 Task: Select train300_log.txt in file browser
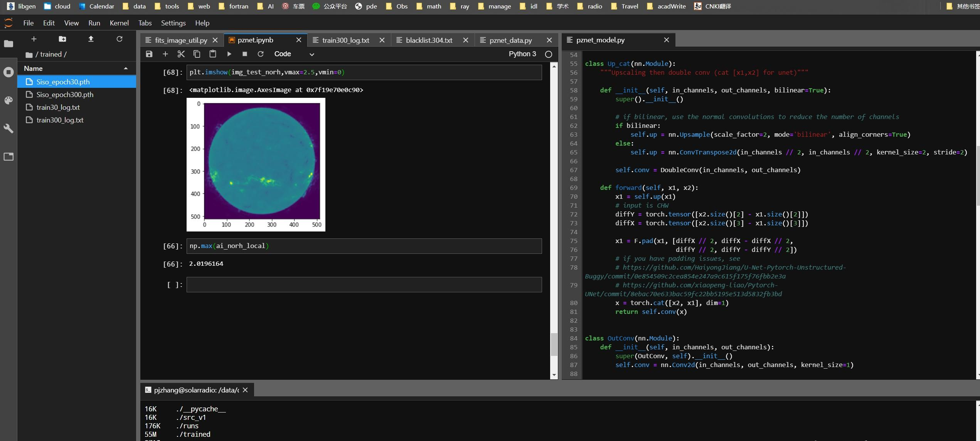click(77, 120)
